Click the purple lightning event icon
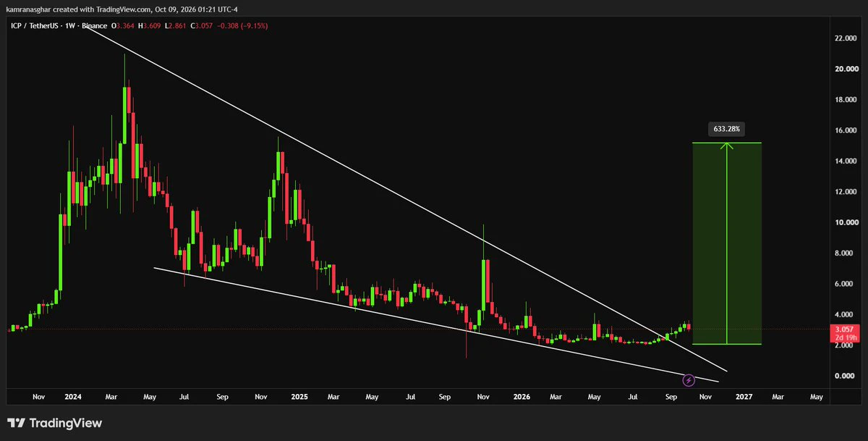868x441 pixels. (689, 379)
